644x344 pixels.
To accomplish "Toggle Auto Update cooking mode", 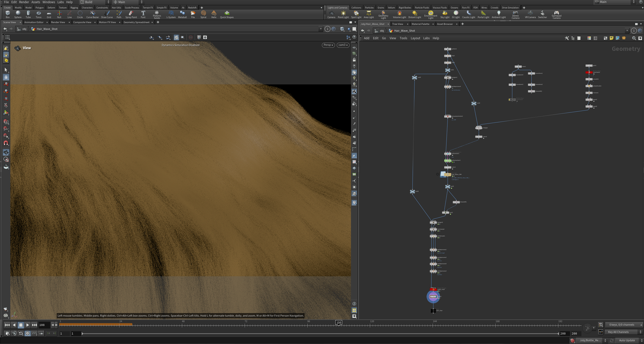I will [x=627, y=340].
